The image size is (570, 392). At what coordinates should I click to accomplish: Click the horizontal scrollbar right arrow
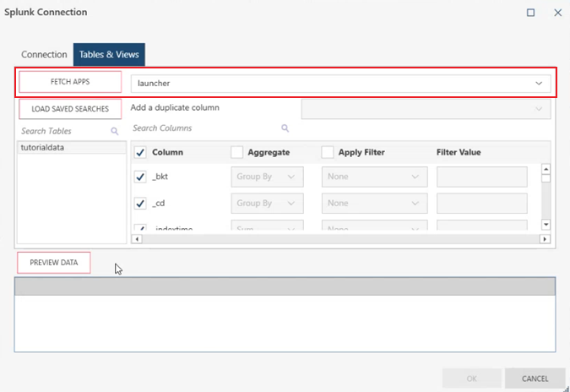[535, 239]
